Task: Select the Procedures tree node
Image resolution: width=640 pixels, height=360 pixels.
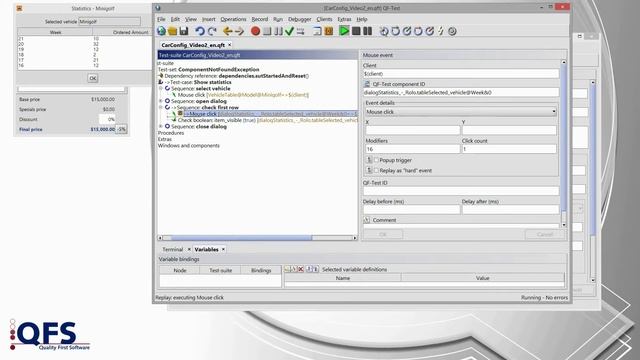Action: [x=171, y=133]
